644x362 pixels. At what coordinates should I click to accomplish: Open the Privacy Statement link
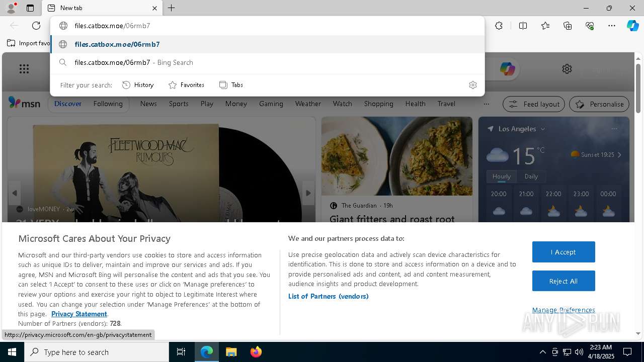(79, 314)
